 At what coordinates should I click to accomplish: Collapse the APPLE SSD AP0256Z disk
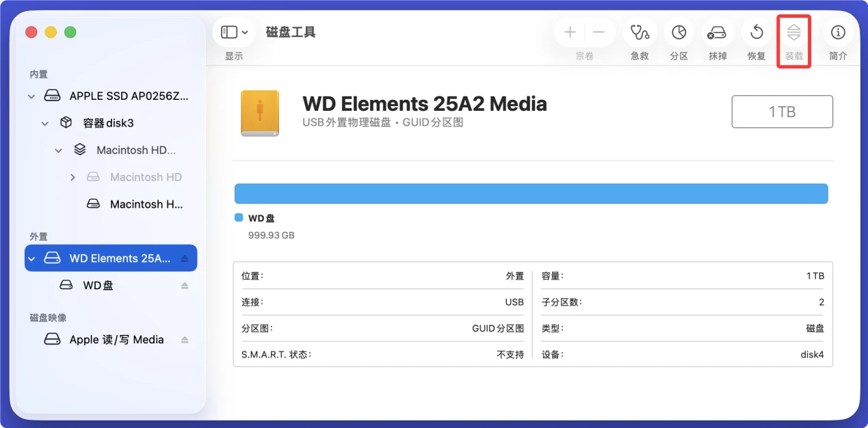[x=31, y=96]
